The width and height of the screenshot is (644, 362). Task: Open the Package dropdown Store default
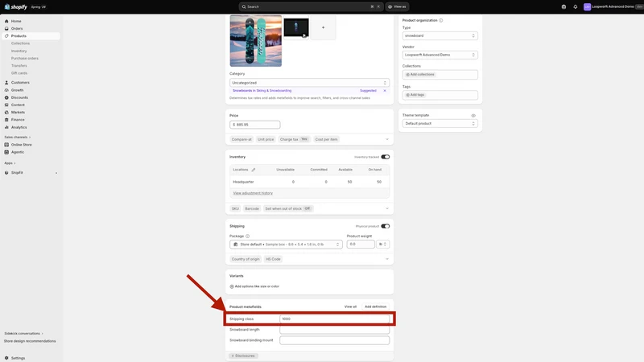click(x=286, y=245)
